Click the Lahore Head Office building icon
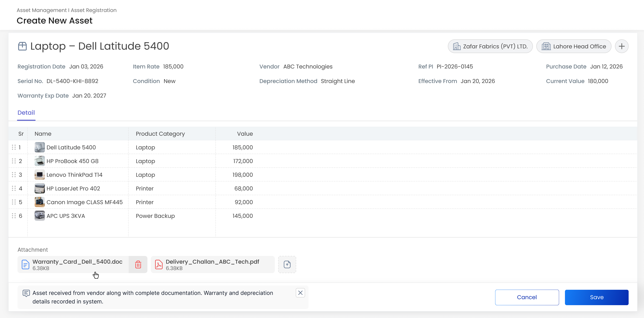Image resolution: width=644 pixels, height=318 pixels. (546, 46)
